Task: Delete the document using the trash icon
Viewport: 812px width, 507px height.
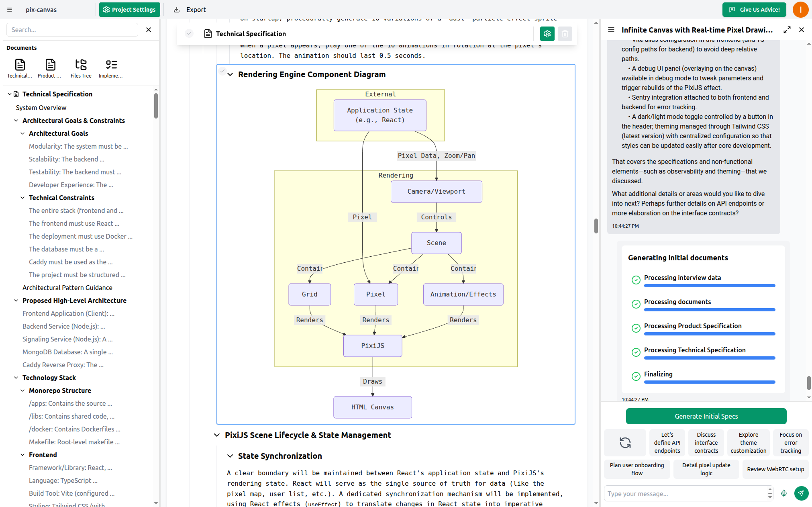Action: (x=565, y=34)
